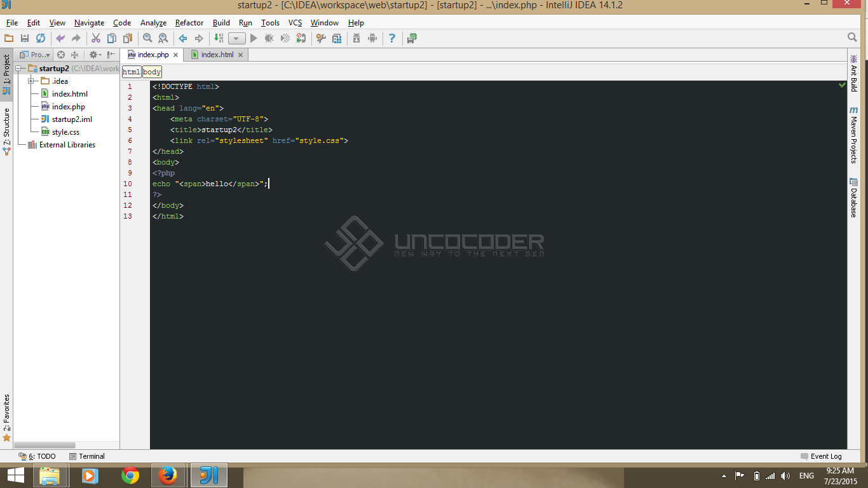Click the Attach debugger to process icon
This screenshot has width=868, height=488.
[301, 38]
